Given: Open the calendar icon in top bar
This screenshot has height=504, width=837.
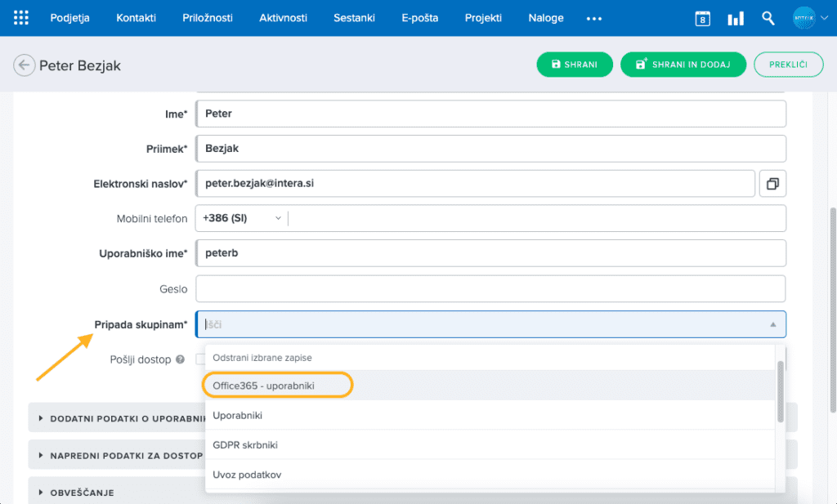Looking at the screenshot, I should [702, 18].
